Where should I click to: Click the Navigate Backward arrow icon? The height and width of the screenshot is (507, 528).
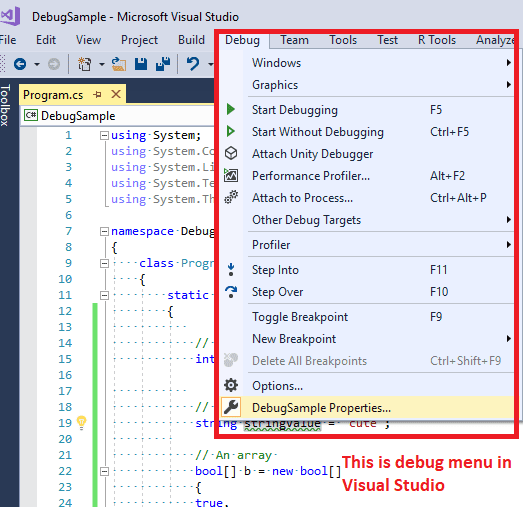click(20, 64)
